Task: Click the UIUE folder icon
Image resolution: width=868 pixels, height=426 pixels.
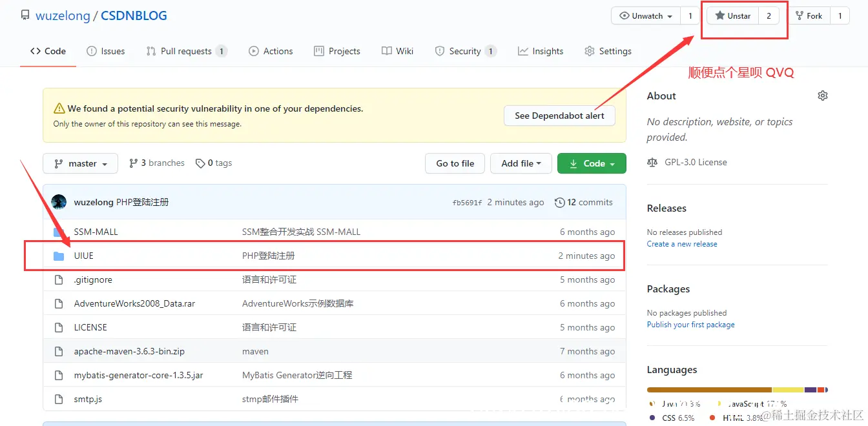Action: [x=59, y=256]
